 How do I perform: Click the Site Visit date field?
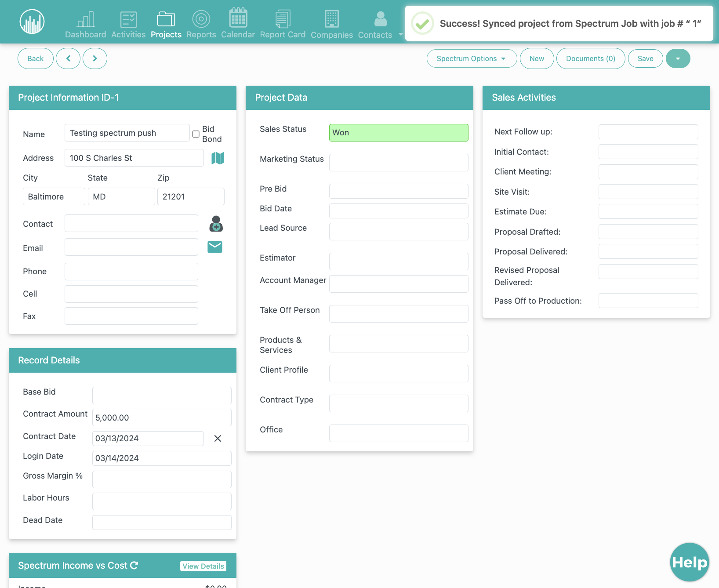click(648, 192)
